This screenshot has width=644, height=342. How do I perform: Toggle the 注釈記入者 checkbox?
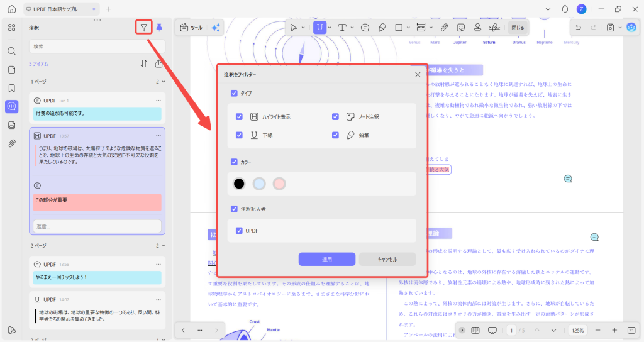click(234, 209)
